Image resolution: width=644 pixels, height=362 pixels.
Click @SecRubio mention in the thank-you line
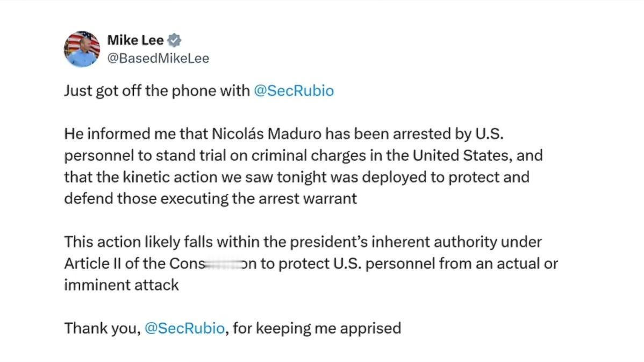click(184, 328)
